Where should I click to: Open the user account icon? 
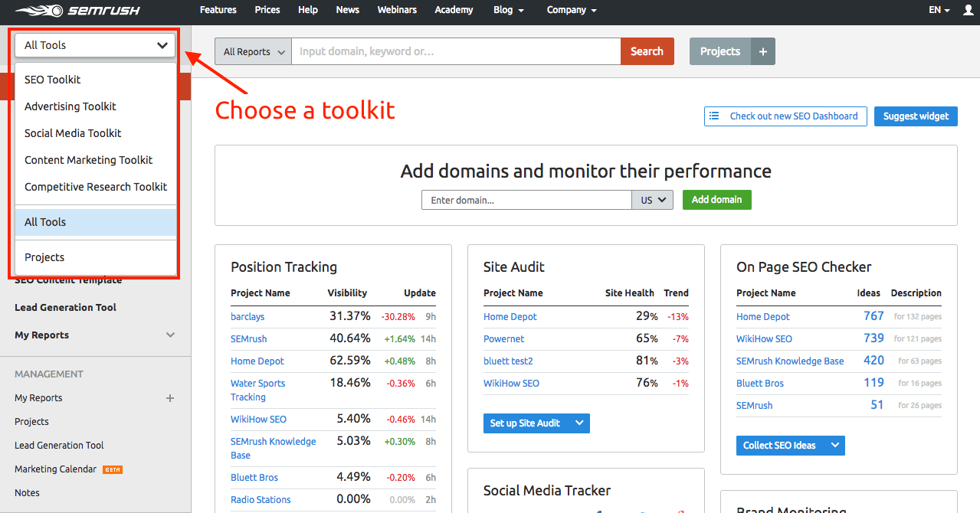[968, 11]
